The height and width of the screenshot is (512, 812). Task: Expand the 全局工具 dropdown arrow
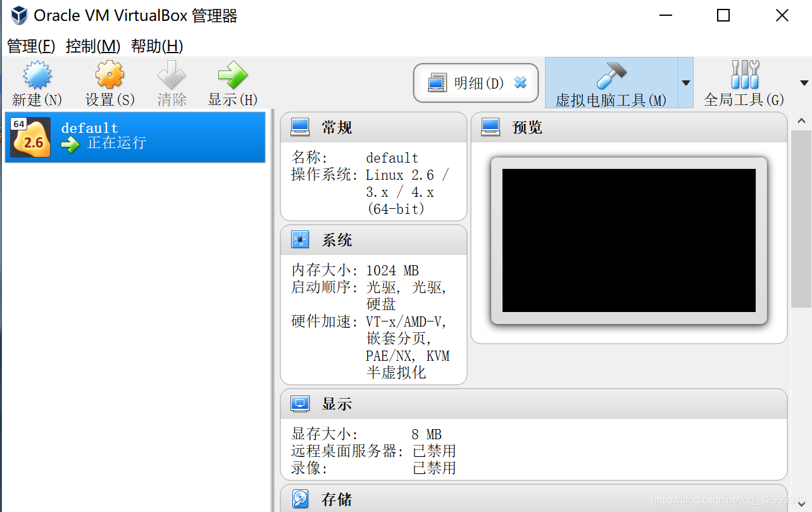[x=804, y=83]
